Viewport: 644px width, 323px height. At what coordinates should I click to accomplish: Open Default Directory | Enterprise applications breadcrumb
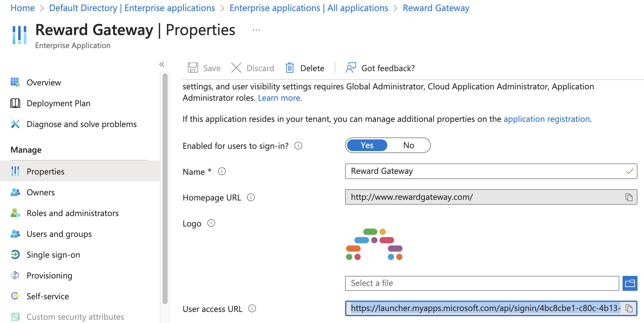coord(132,8)
